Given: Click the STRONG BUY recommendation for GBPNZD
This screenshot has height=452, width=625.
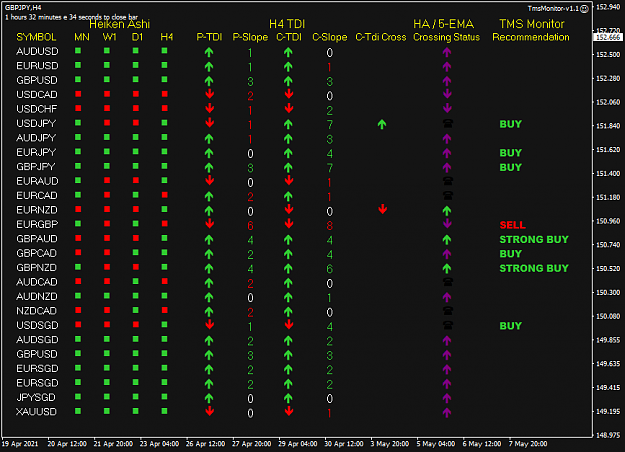Looking at the screenshot, I should 534,268.
